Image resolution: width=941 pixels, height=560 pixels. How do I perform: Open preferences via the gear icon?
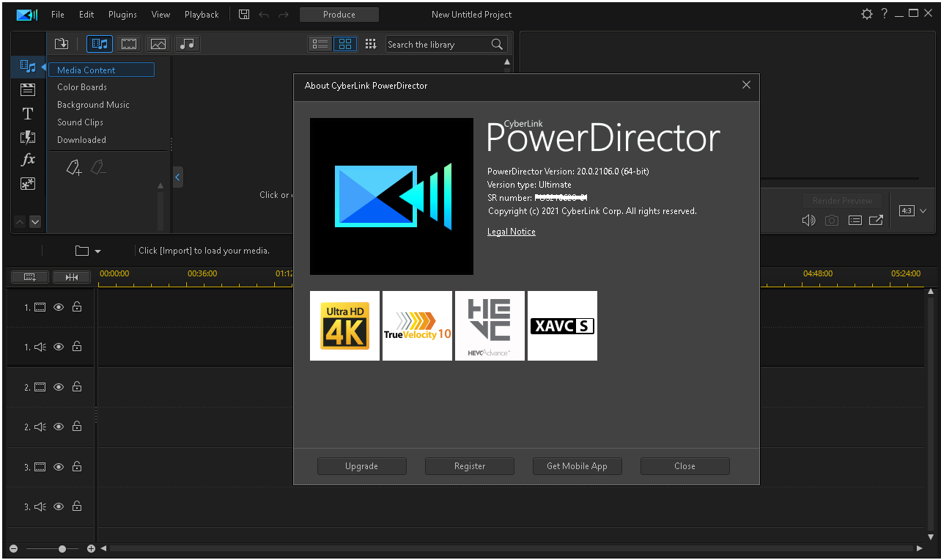click(867, 14)
